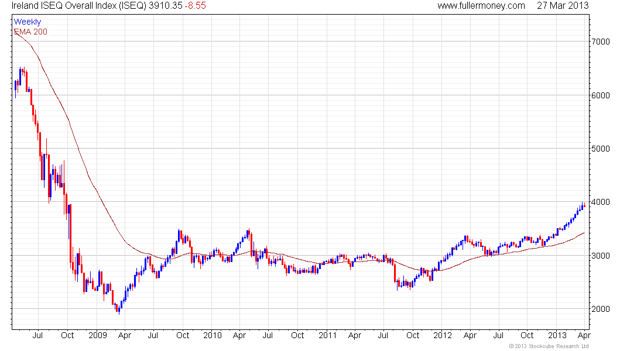Click the 2009 x-axis label
This screenshot has width=644, height=351.
(98, 335)
